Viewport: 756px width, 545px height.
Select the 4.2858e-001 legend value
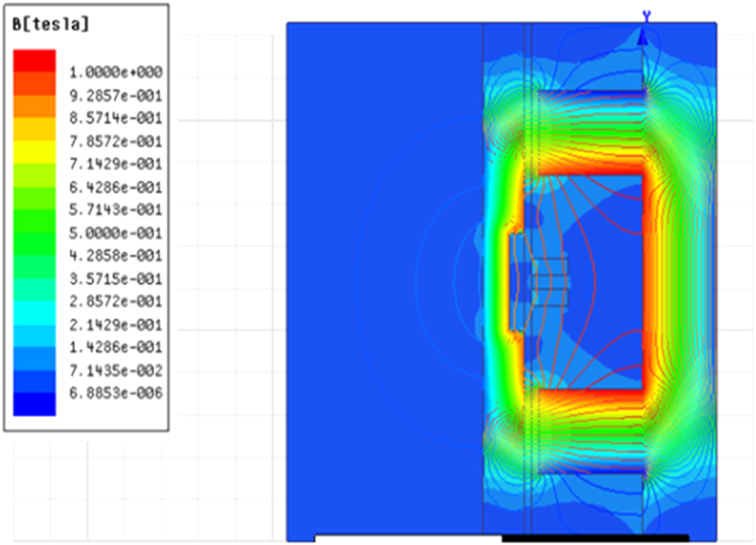click(116, 256)
